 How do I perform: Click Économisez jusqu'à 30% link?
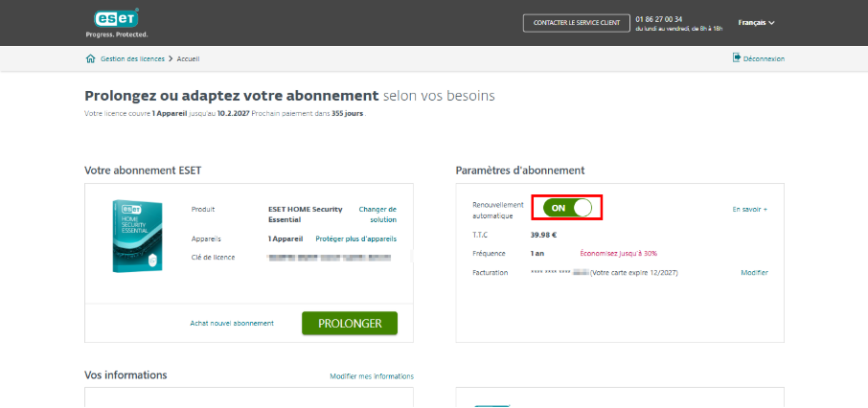(x=618, y=253)
